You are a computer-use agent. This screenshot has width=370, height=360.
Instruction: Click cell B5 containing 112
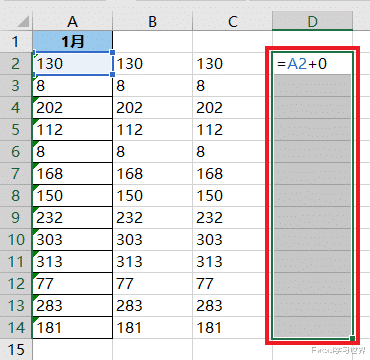[152, 129]
